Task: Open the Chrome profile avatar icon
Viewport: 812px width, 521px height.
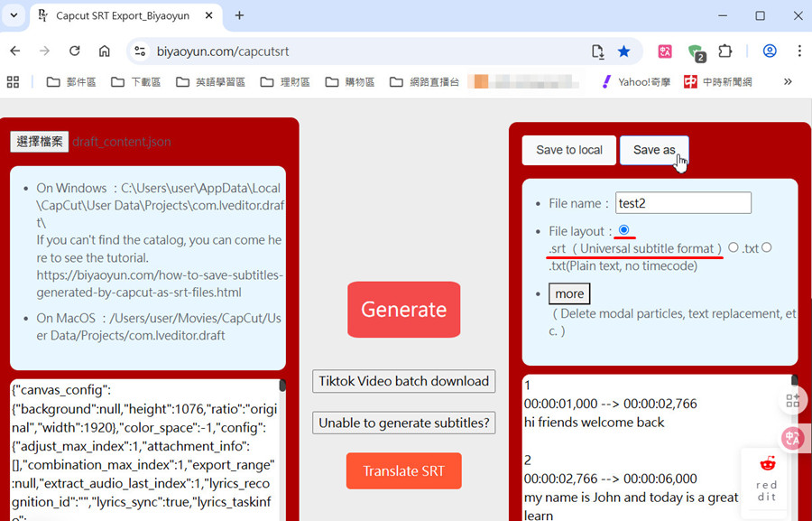Action: 770,51
